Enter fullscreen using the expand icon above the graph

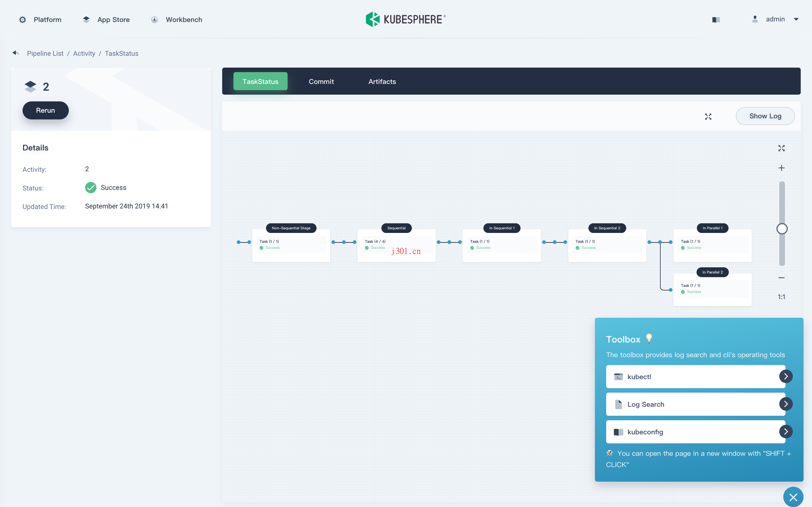click(x=708, y=116)
